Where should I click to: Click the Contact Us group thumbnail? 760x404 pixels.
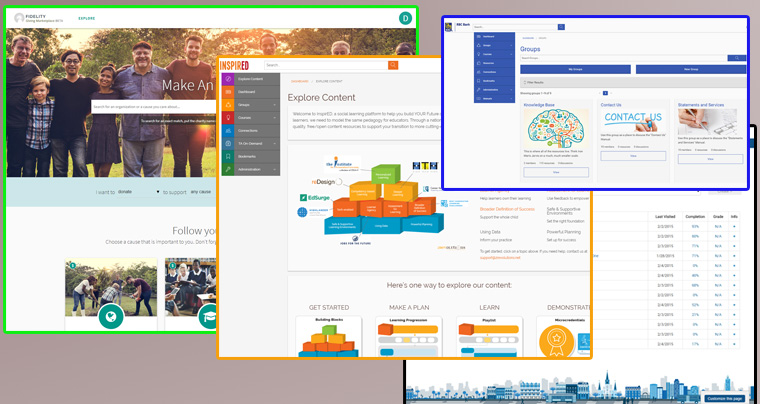tap(633, 120)
